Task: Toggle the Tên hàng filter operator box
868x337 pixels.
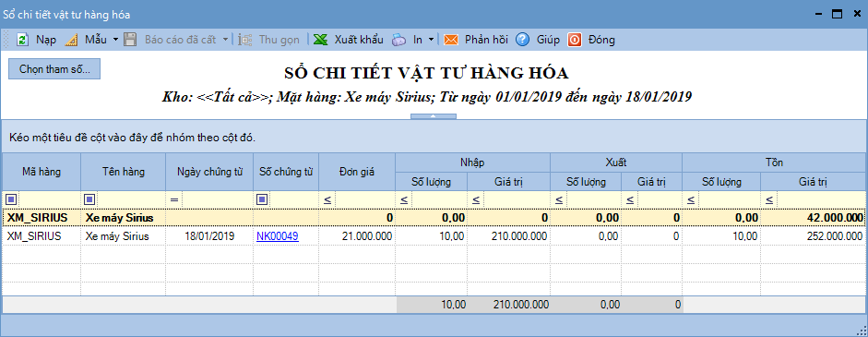Action: click(x=90, y=199)
